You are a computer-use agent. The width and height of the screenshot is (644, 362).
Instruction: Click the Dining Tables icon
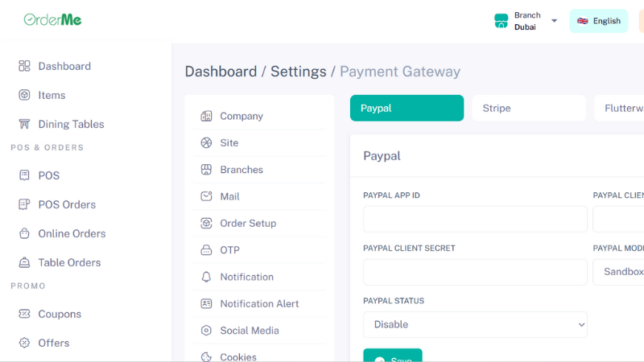point(24,124)
